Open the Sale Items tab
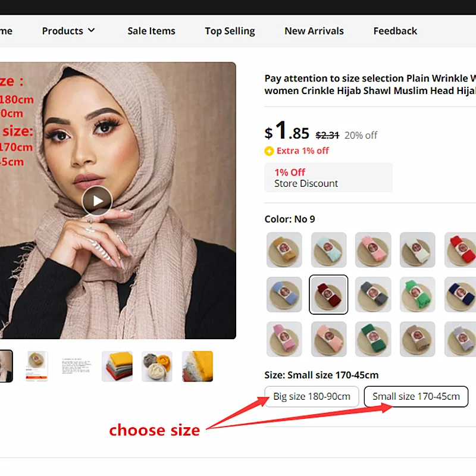This screenshot has height=476, width=476. tap(151, 31)
